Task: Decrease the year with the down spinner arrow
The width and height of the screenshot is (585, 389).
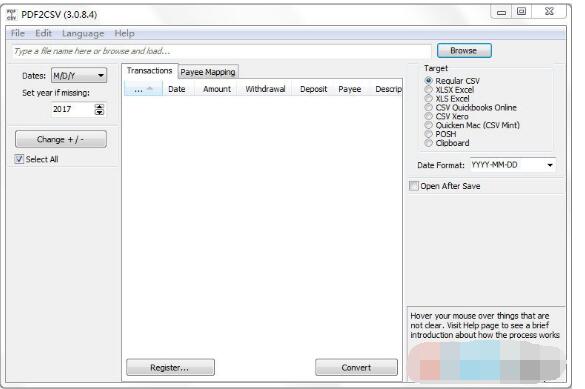Action: (x=99, y=112)
